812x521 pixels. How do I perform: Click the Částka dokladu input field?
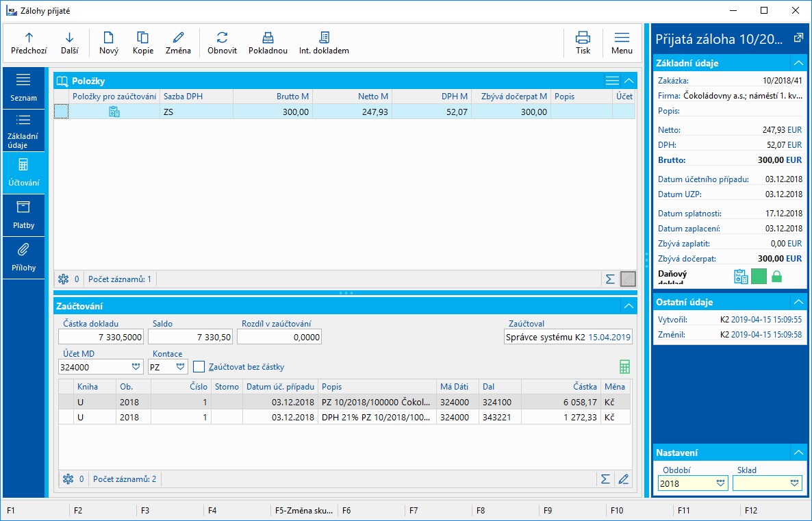tap(101, 337)
